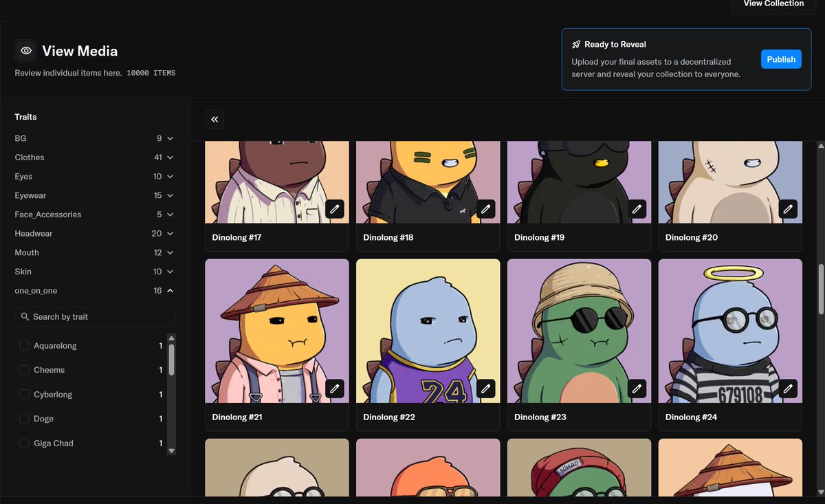Edit Dinolong #23 via pencil icon
Image resolution: width=825 pixels, height=504 pixels.
637,388
